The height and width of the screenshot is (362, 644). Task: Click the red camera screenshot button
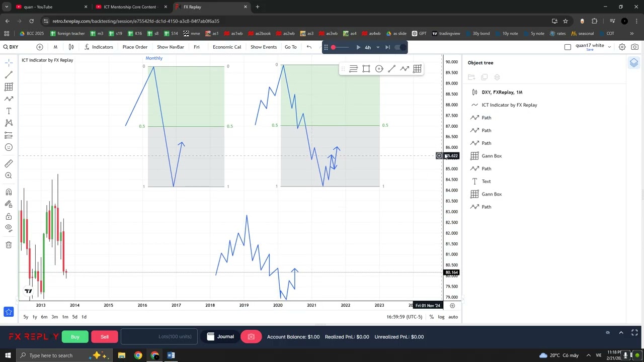click(x=251, y=337)
